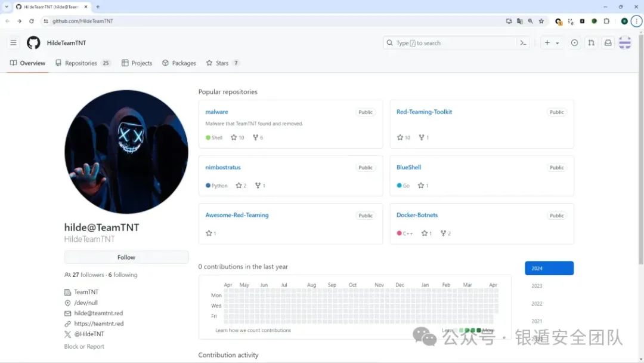Open the https://teamtnt.red website link
Viewport: 644px width, 363px height.
pos(99,324)
